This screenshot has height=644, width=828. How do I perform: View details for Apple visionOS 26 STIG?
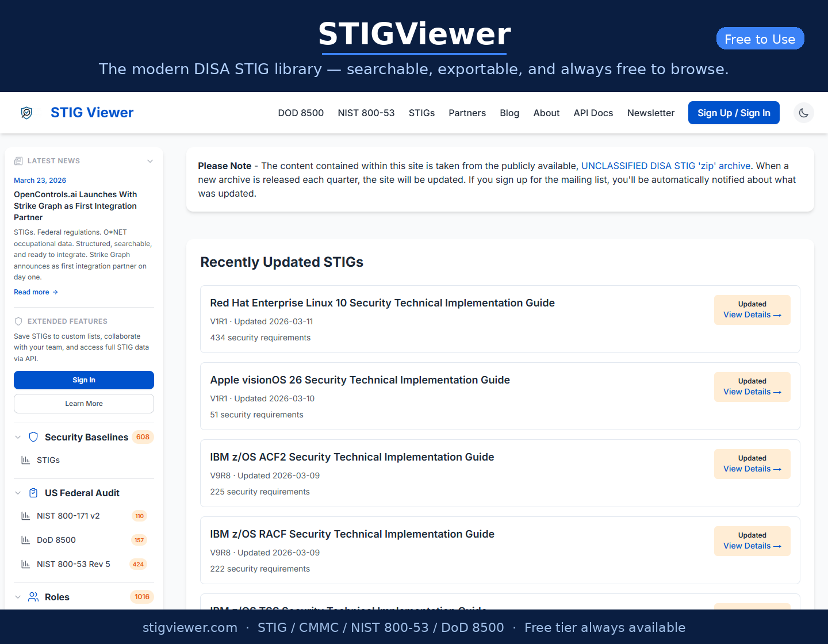coord(752,392)
